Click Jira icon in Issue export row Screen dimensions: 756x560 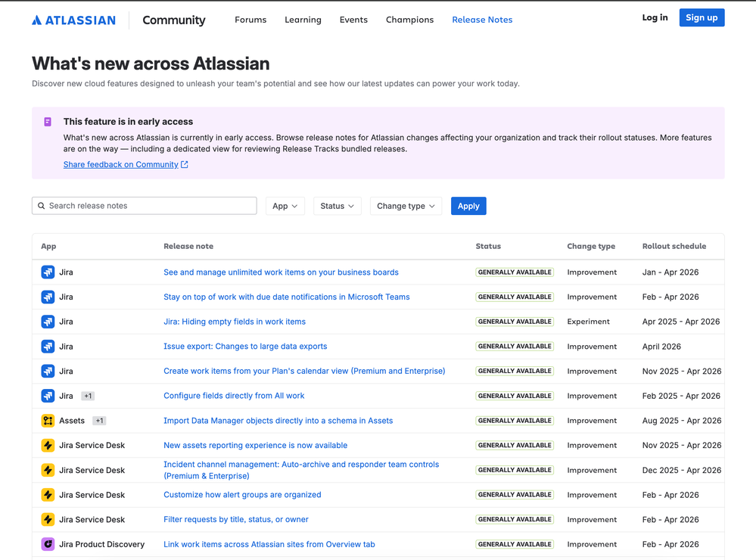coord(48,347)
